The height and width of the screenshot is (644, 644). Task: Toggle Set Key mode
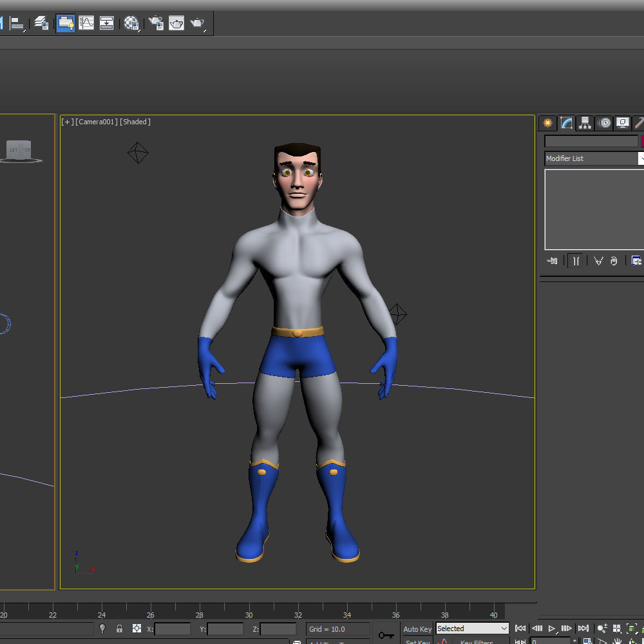pyautogui.click(x=417, y=641)
